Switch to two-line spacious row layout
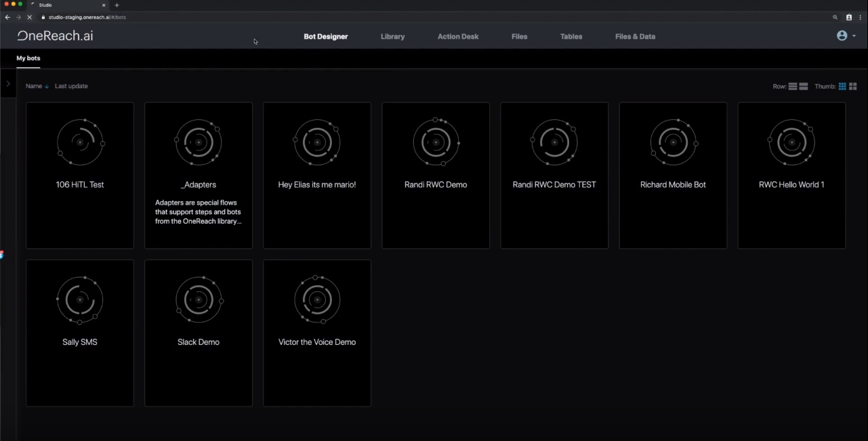 click(x=804, y=87)
